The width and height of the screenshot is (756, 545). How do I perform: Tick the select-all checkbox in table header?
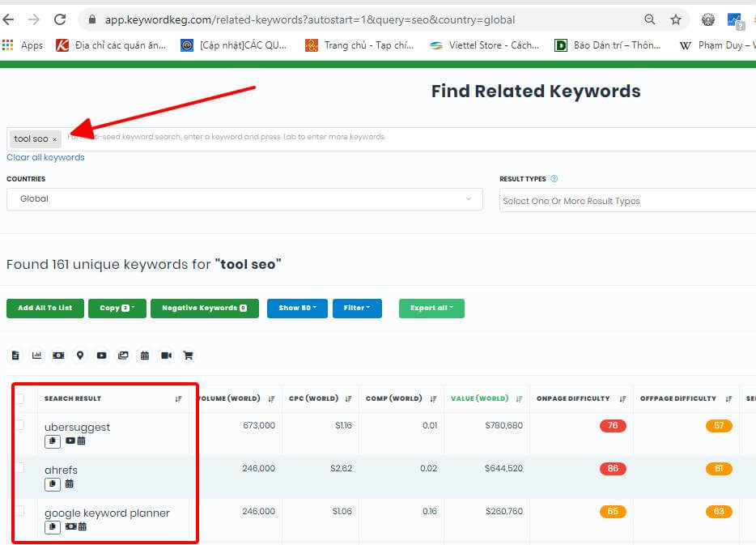(19, 398)
